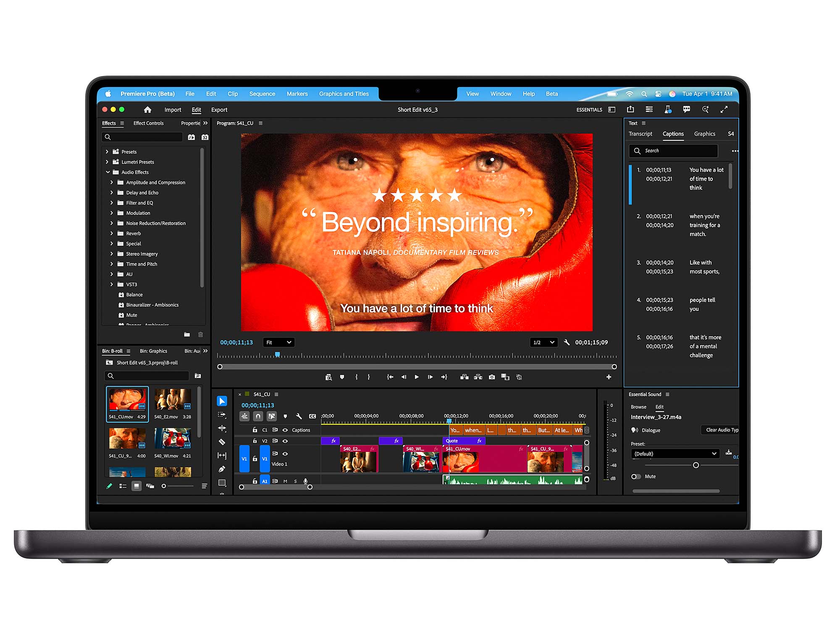
Task: Open the feedback speech bubble icon
Action: (x=687, y=109)
